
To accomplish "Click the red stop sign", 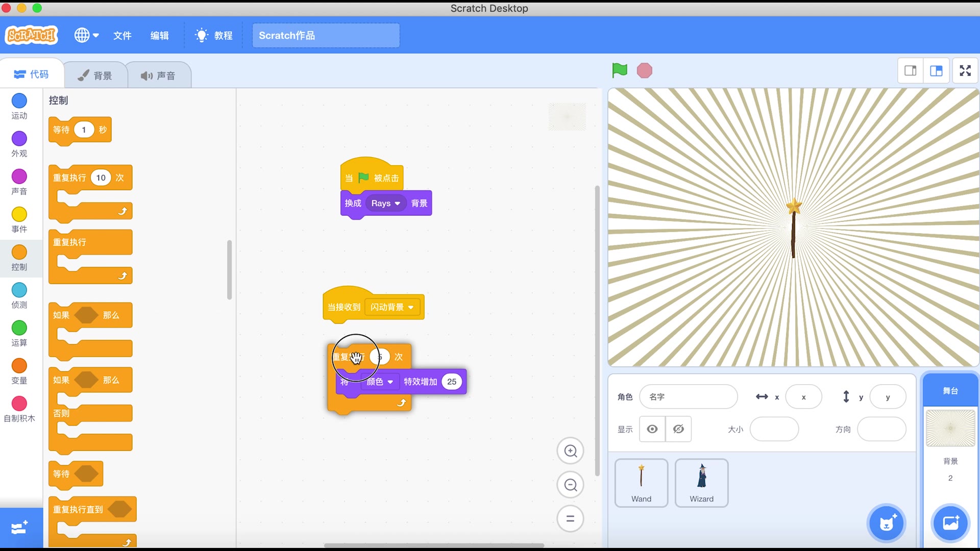I will coord(644,70).
